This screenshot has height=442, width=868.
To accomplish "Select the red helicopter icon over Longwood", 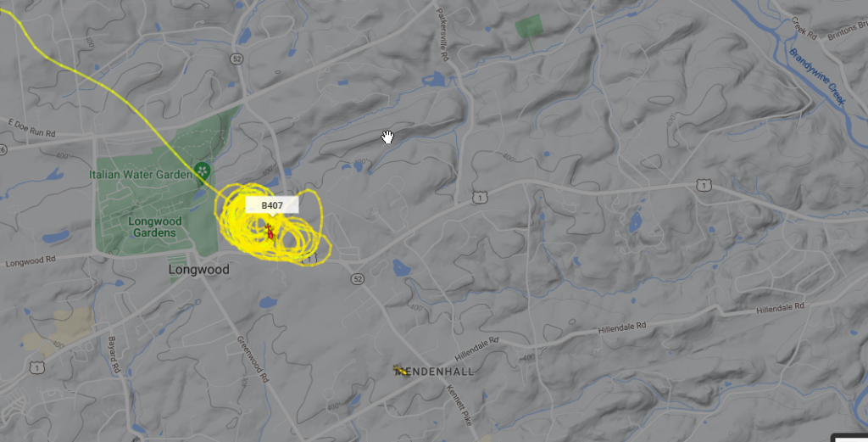I will coord(269,232).
